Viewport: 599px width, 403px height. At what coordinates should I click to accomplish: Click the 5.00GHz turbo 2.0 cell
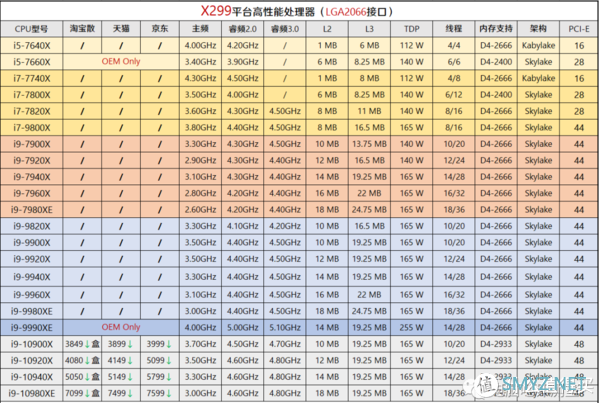243,327
